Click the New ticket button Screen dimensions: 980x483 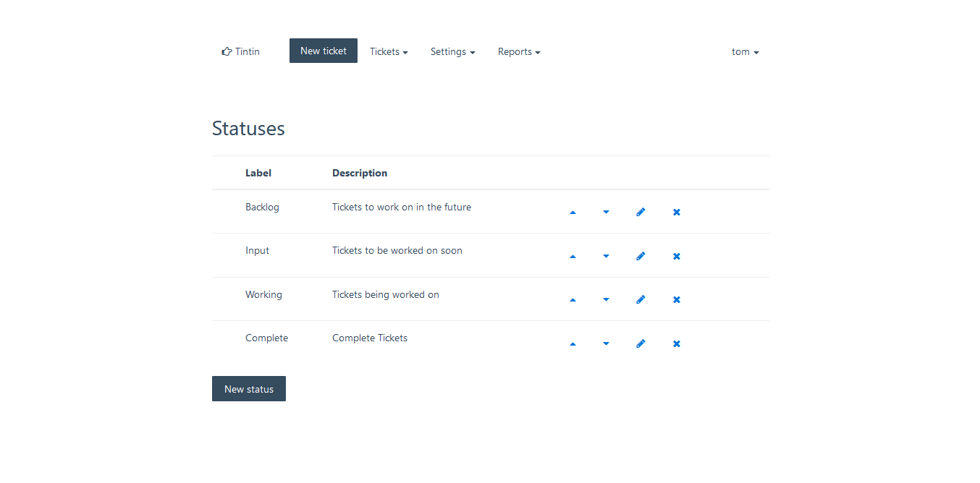[324, 51]
